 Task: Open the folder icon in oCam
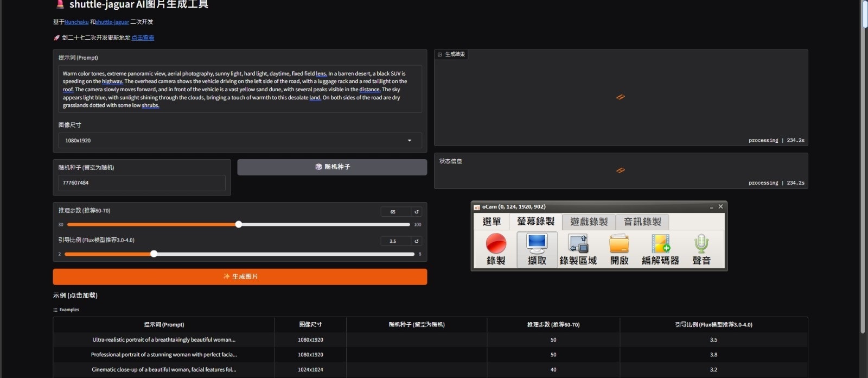click(619, 244)
